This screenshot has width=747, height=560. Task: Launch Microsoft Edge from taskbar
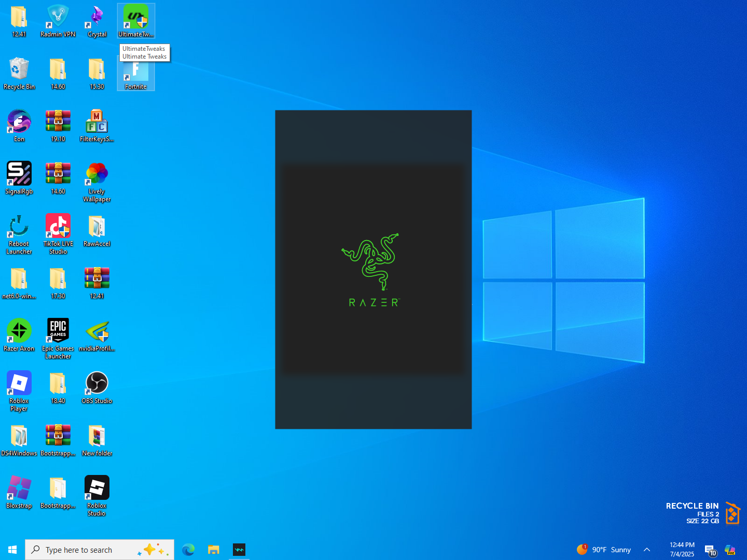point(188,550)
